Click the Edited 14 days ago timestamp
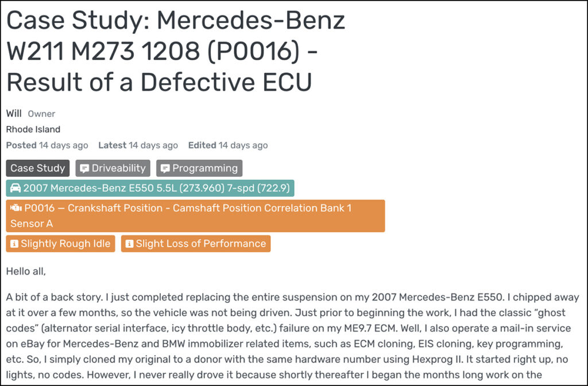Viewport: 588px width, 386px height. click(227, 146)
